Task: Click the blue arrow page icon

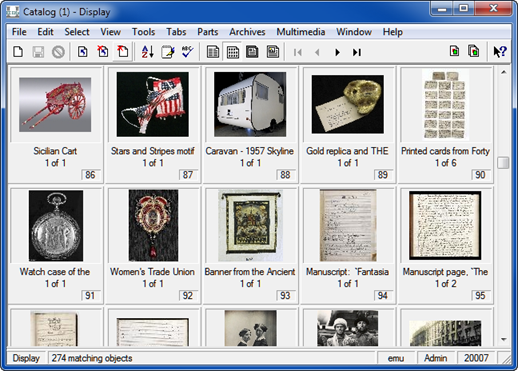Action: coord(83,52)
